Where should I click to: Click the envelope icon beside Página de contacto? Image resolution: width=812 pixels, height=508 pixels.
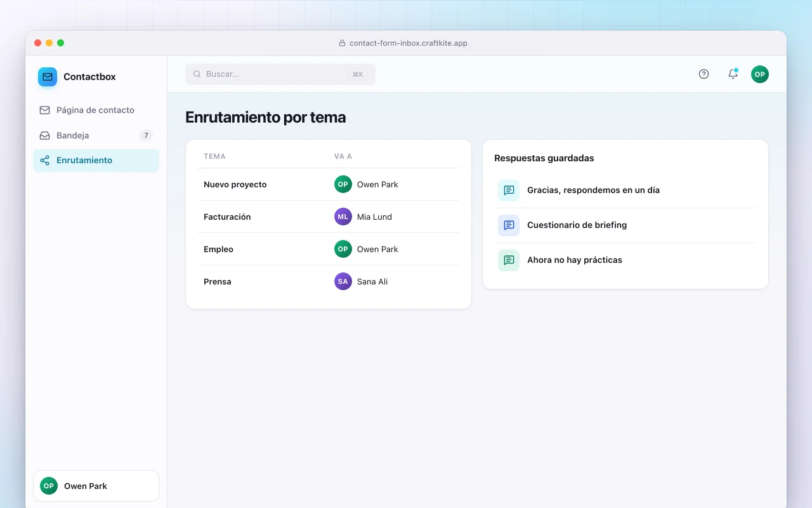pos(44,110)
